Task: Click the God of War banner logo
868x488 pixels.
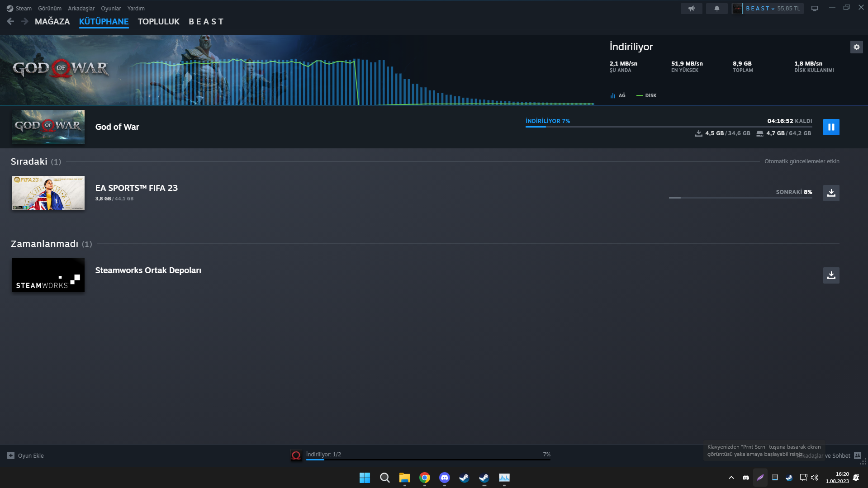Action: click(x=61, y=68)
